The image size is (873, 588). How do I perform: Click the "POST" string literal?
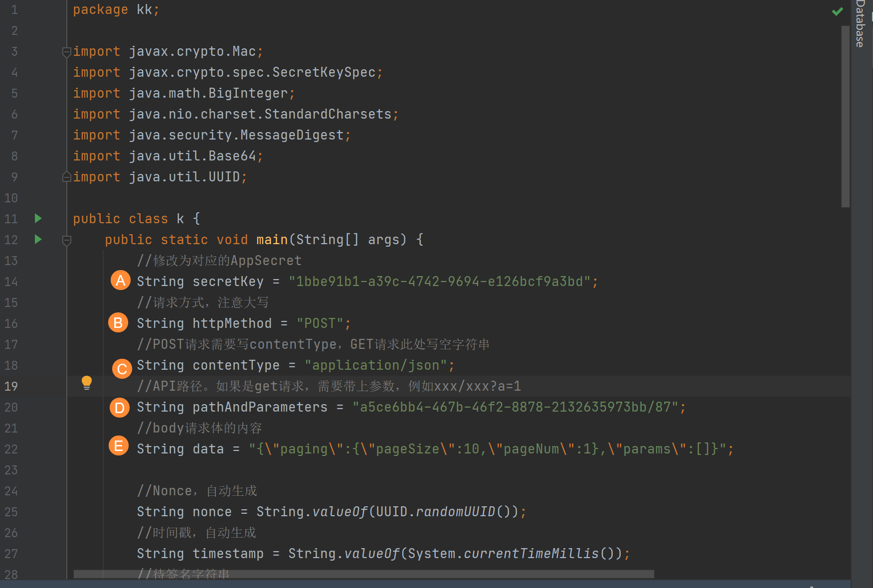coord(320,323)
